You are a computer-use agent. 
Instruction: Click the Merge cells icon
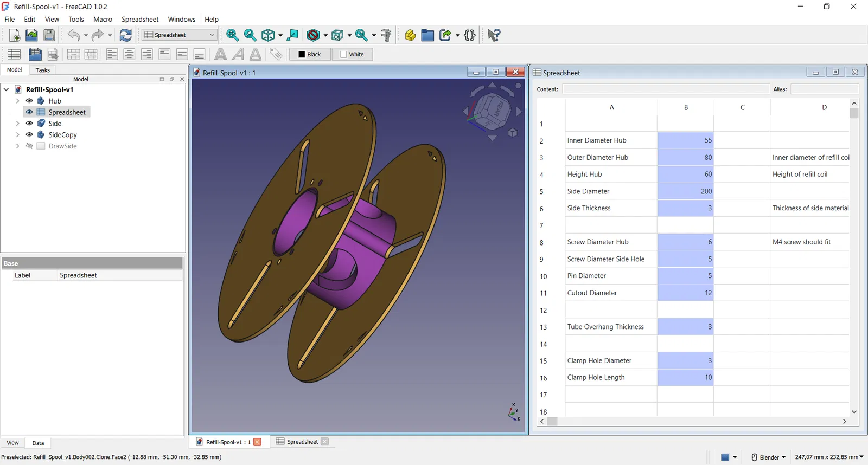73,54
